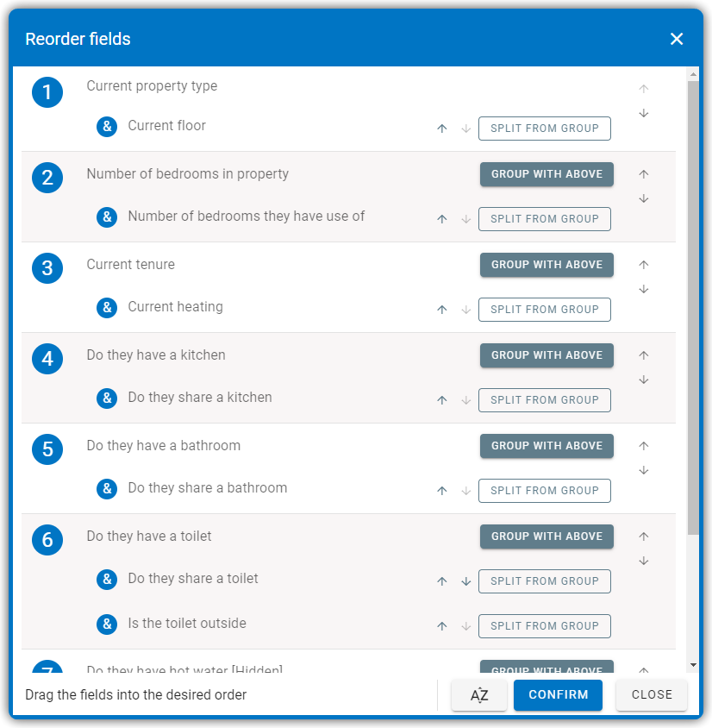Move 'Do they share a bathroom' up

point(442,491)
